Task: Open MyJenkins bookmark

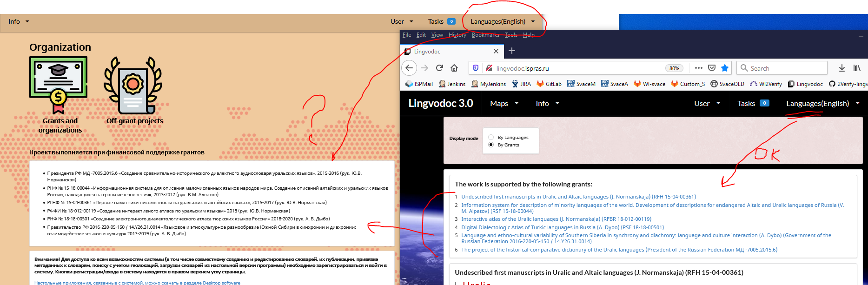Action: [x=488, y=84]
